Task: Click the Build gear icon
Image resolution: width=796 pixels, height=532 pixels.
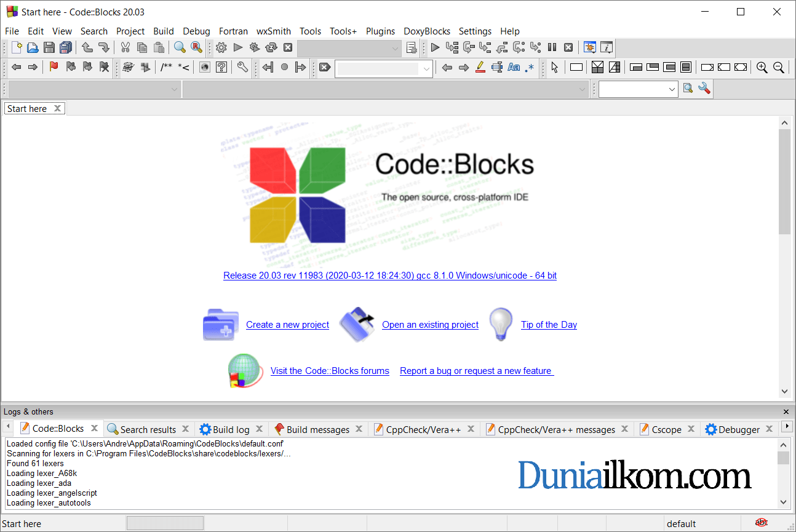Action: (221, 47)
